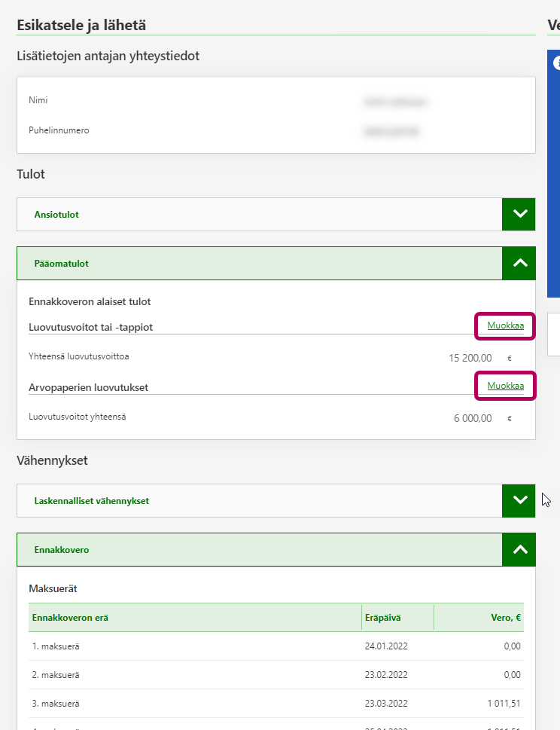
Task: Click the Eräpäivä column header
Action: point(383,618)
